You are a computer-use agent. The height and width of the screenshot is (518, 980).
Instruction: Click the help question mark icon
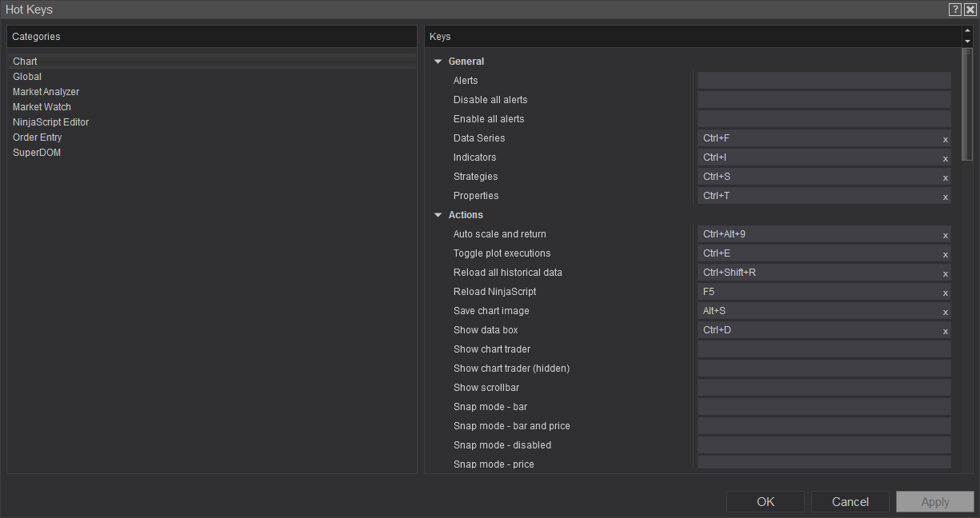(x=955, y=10)
